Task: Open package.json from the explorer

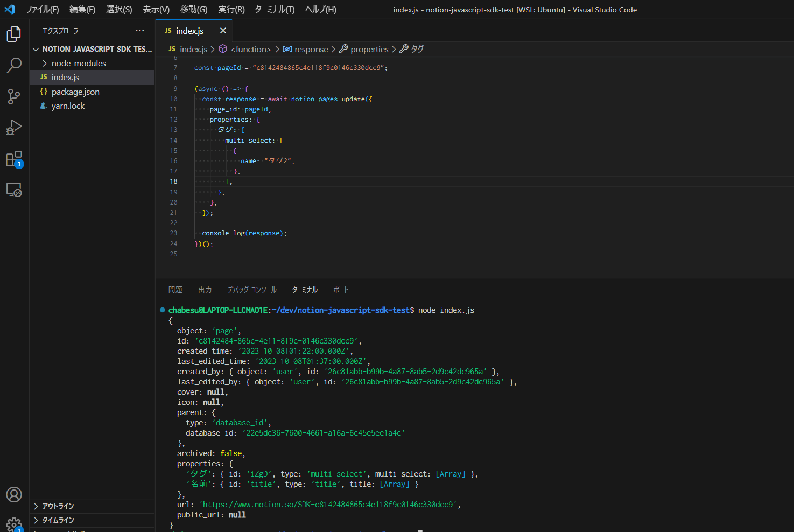Action: coord(92,92)
